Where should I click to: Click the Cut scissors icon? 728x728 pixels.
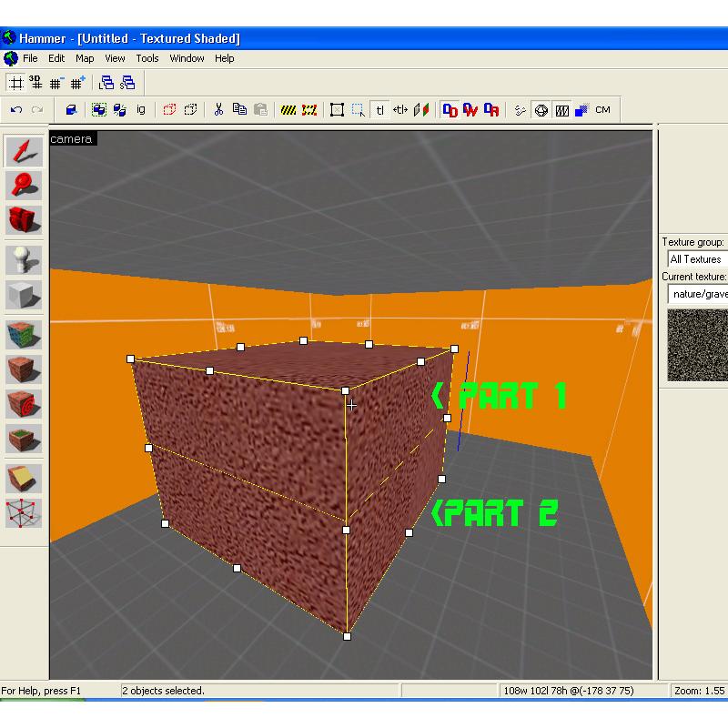pos(218,110)
